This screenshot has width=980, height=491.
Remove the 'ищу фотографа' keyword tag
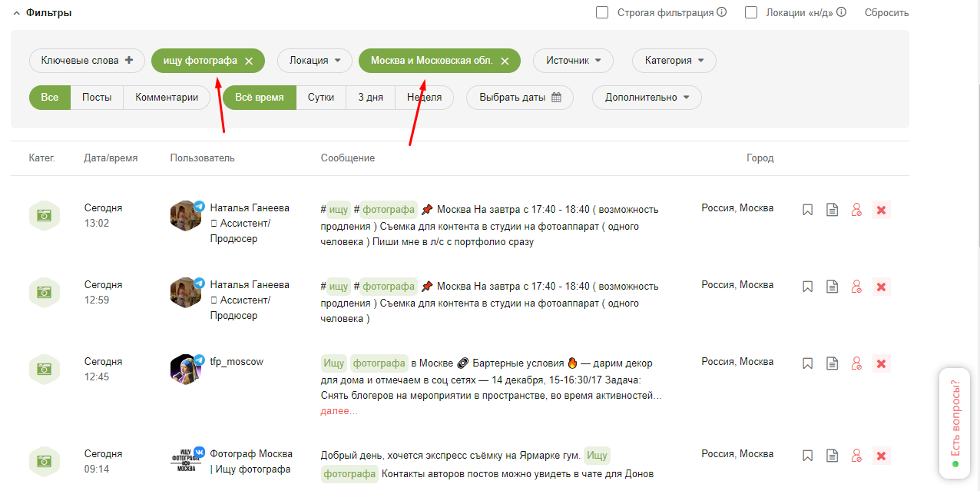[x=248, y=61]
